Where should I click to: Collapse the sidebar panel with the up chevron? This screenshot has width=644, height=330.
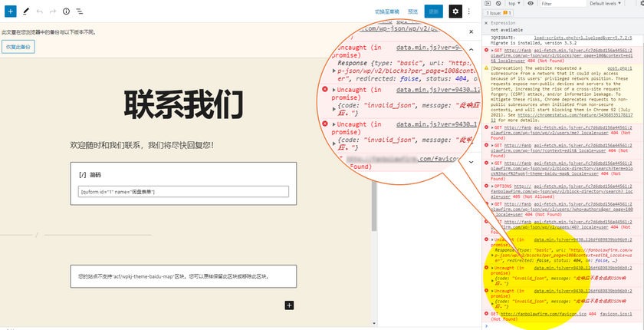tap(471, 49)
